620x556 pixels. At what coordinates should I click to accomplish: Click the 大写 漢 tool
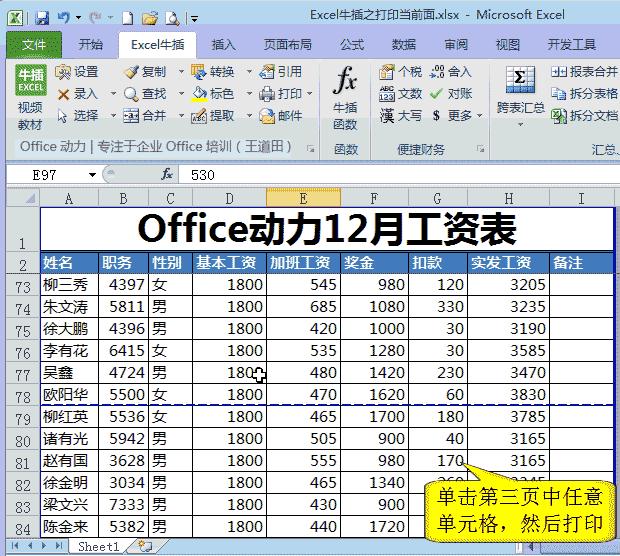click(x=400, y=116)
